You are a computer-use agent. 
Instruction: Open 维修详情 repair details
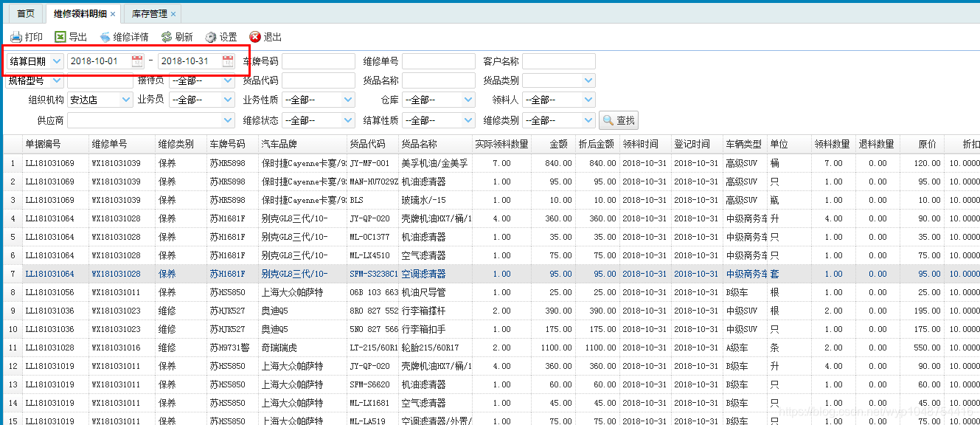click(124, 37)
